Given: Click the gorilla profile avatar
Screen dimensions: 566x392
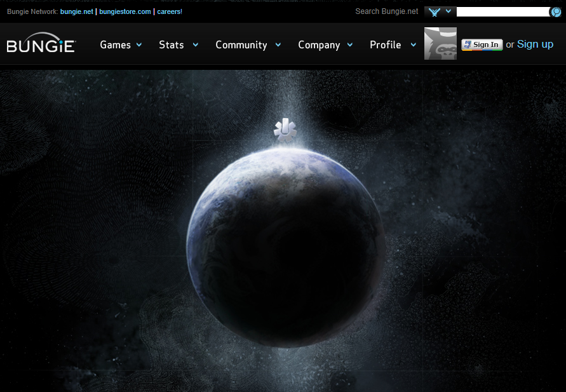Looking at the screenshot, I should click(440, 43).
